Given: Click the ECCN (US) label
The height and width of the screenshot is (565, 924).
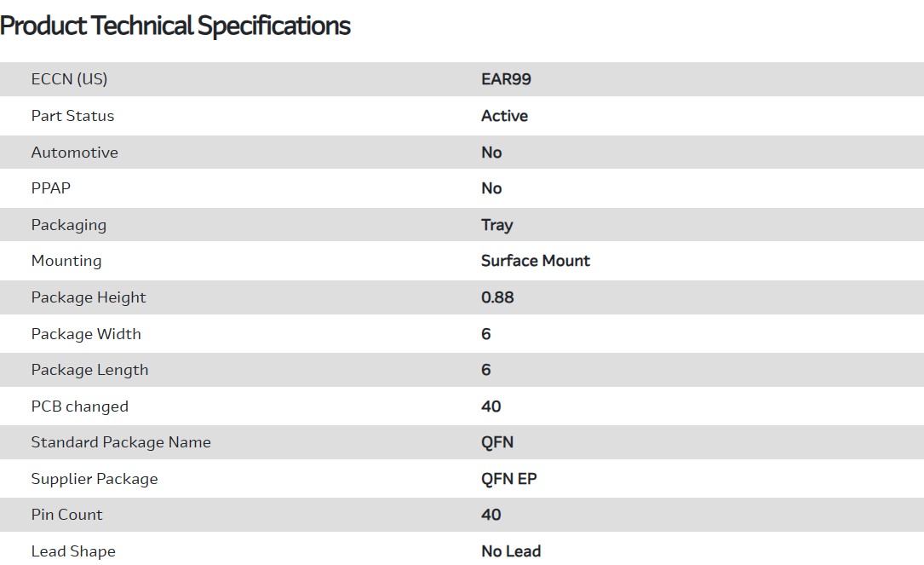Looking at the screenshot, I should click(69, 79).
